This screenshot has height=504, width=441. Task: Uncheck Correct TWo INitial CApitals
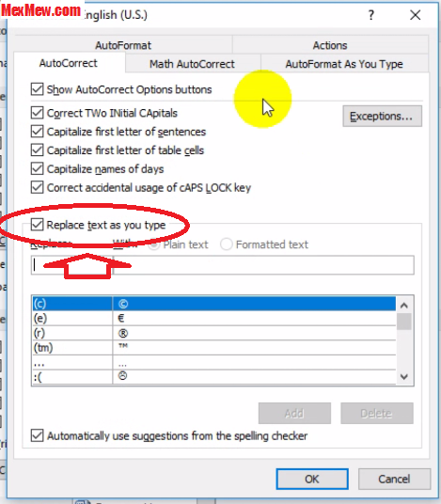click(37, 113)
